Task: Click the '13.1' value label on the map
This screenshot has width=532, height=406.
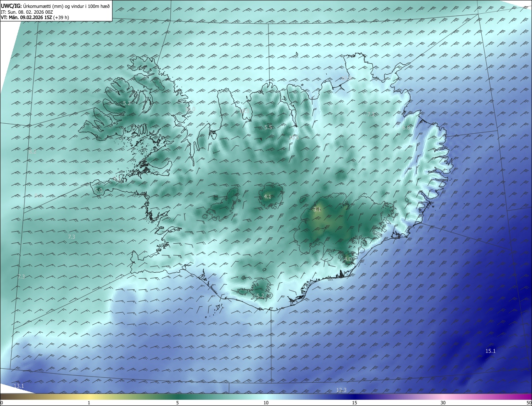Action: 19,386
